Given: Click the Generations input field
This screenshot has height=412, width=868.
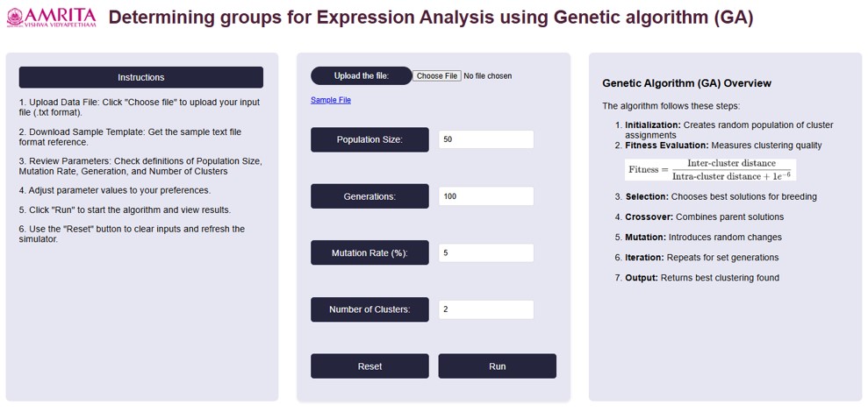Looking at the screenshot, I should tap(485, 196).
